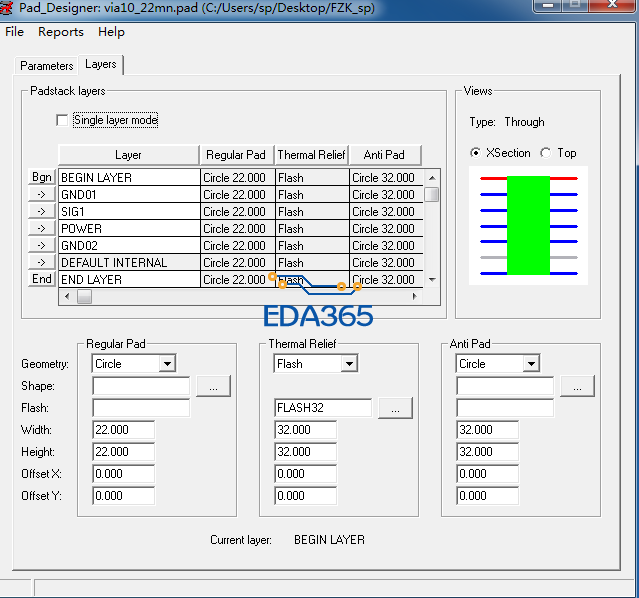Switch to the Parameters tab

(46, 66)
